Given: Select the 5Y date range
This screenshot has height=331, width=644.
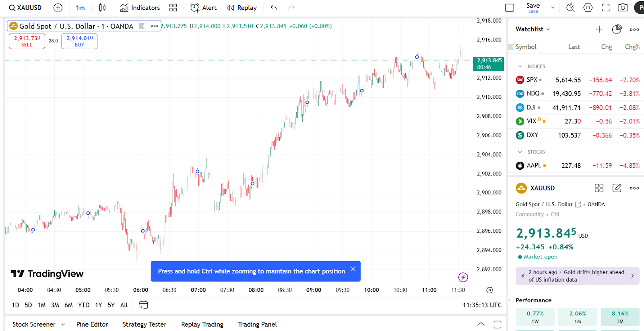Looking at the screenshot, I should click(111, 305).
